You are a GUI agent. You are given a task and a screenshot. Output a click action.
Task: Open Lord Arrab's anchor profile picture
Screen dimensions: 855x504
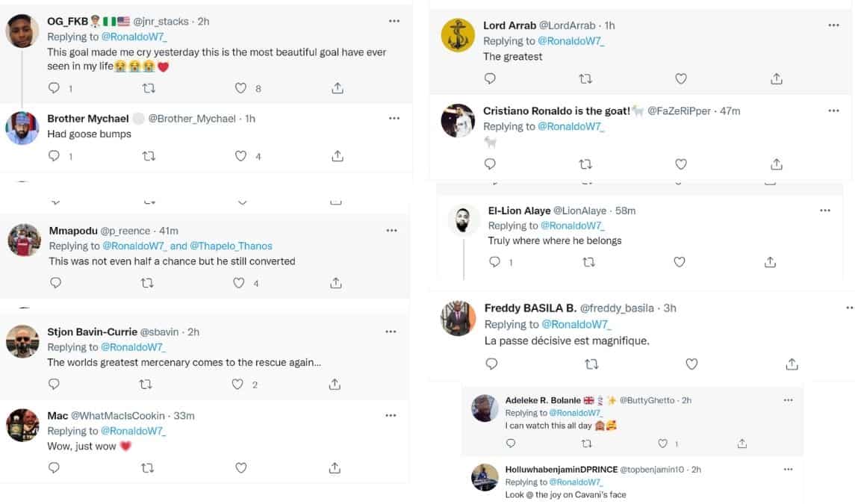pyautogui.click(x=457, y=35)
